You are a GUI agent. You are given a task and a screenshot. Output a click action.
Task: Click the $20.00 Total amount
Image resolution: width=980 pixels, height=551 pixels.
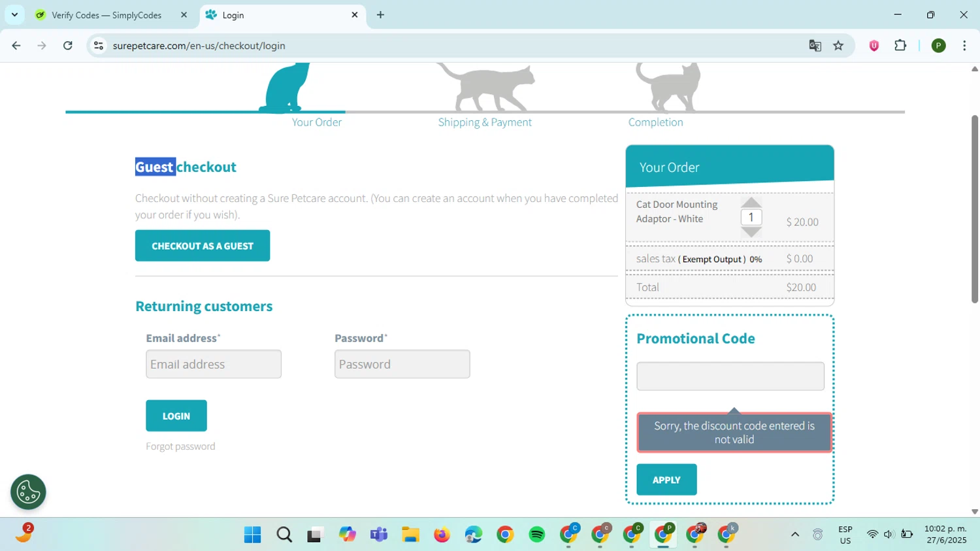(801, 288)
